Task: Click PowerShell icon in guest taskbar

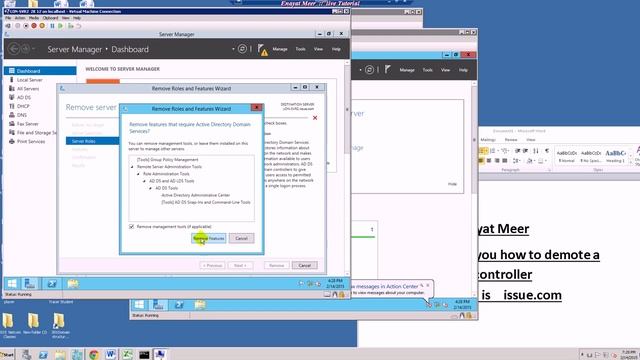Action: point(52,283)
